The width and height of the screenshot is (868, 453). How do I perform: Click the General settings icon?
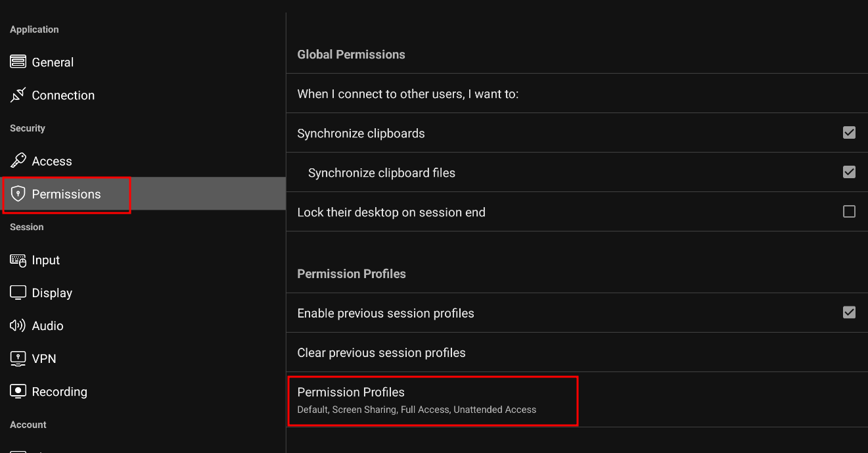click(18, 62)
